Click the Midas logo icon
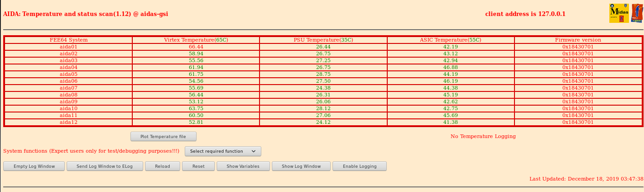Viewport: 644px width, 192px height. [619, 13]
